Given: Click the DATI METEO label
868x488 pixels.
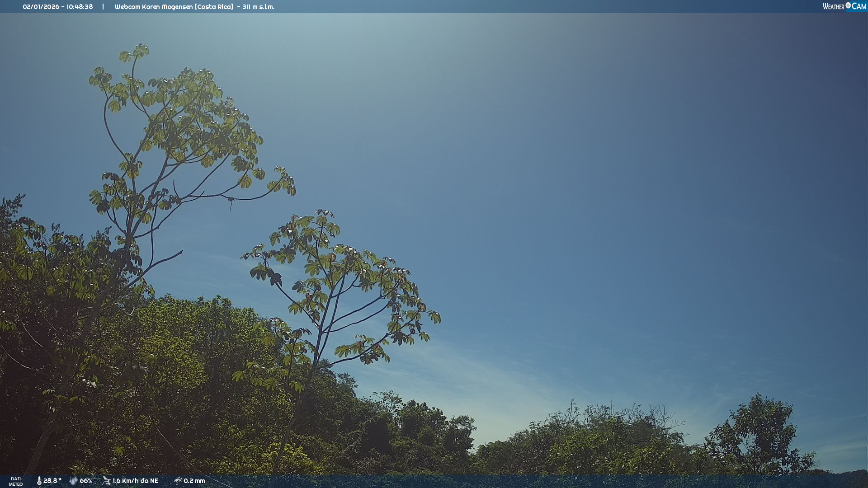Looking at the screenshot, I should click(x=16, y=481).
